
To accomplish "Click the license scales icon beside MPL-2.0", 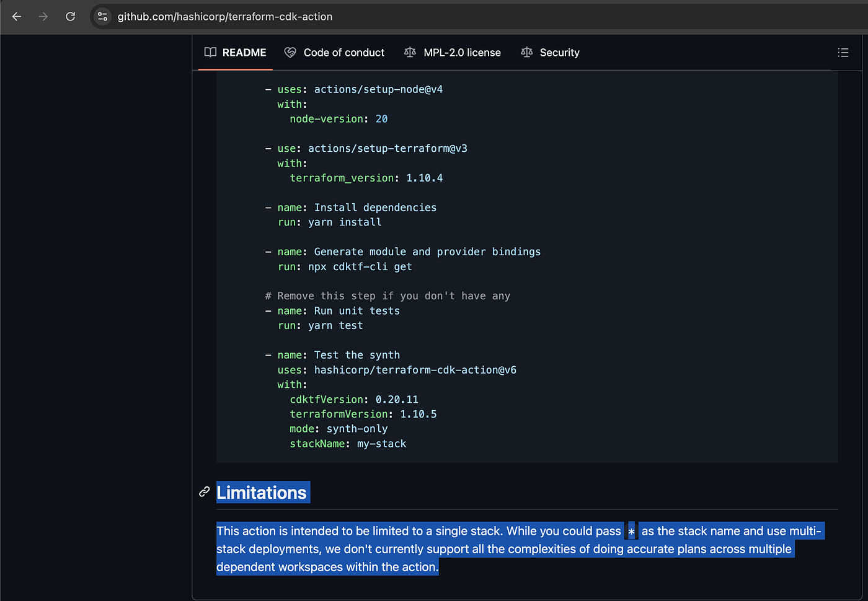I will (410, 53).
